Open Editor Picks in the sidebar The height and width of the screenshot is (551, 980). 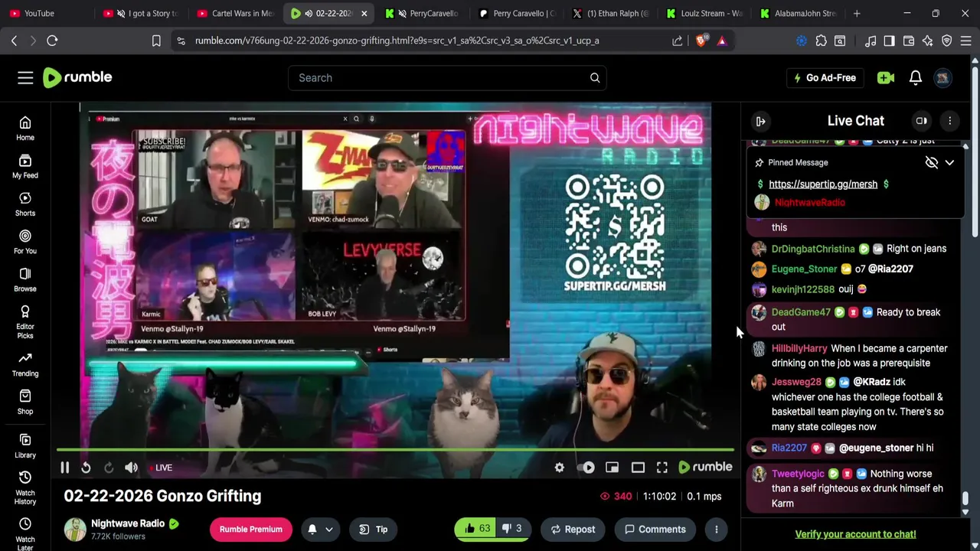[x=25, y=321]
